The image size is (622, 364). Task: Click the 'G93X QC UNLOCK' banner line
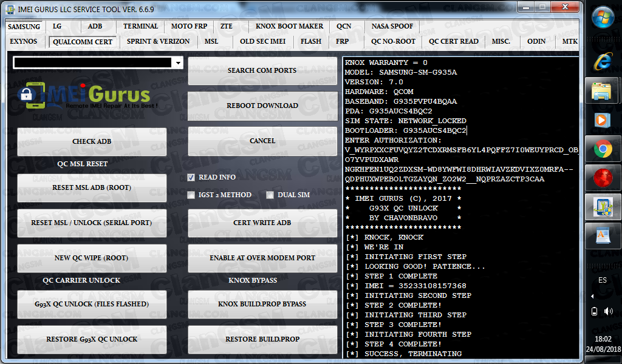(x=403, y=208)
